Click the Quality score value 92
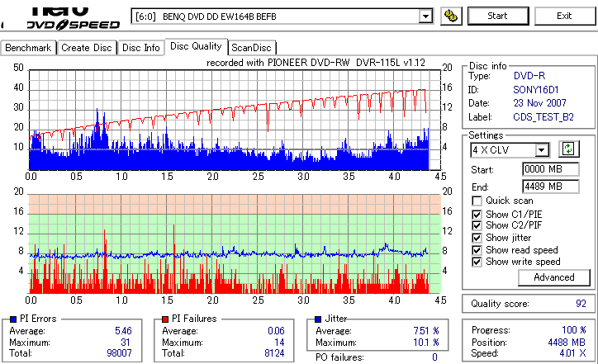The height and width of the screenshot is (364, 598). [x=581, y=304]
